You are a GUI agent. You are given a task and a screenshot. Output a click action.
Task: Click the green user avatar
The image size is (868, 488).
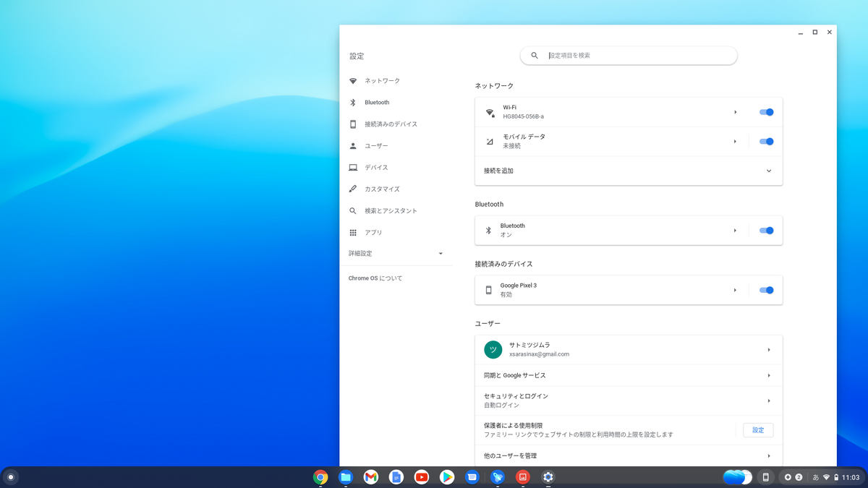[493, 350]
